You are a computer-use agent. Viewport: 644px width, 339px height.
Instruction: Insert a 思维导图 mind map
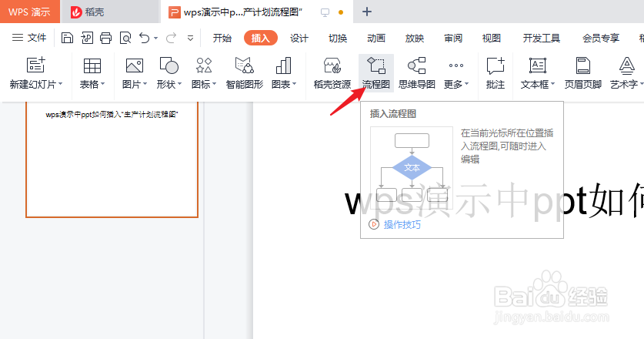[x=417, y=74]
